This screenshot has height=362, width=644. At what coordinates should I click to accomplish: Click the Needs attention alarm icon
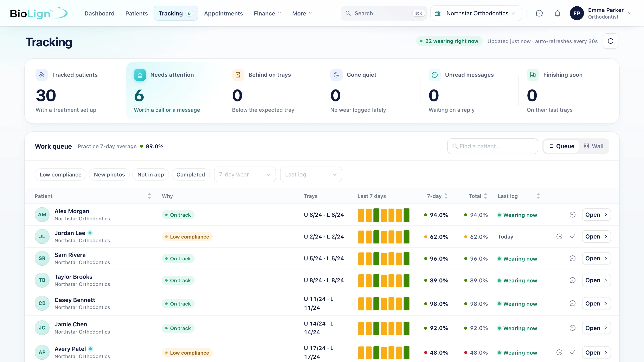tap(140, 75)
